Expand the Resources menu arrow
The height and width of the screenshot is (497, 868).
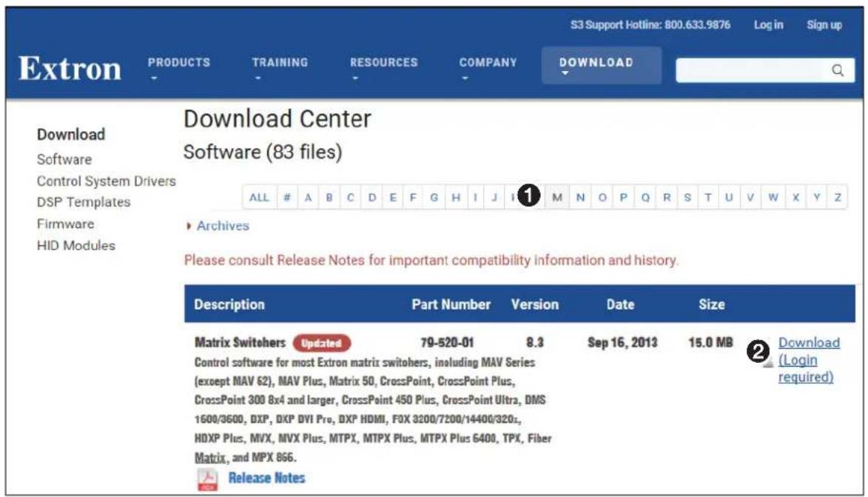355,78
